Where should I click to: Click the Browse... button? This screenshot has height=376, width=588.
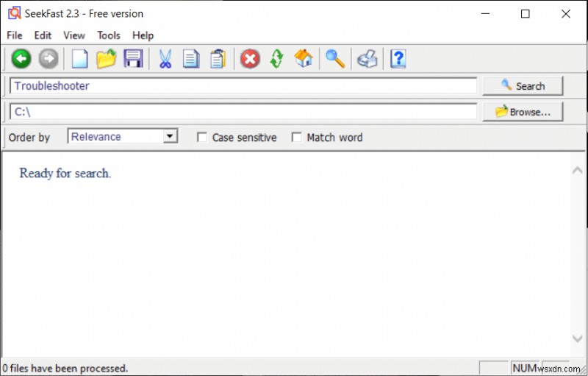click(523, 112)
